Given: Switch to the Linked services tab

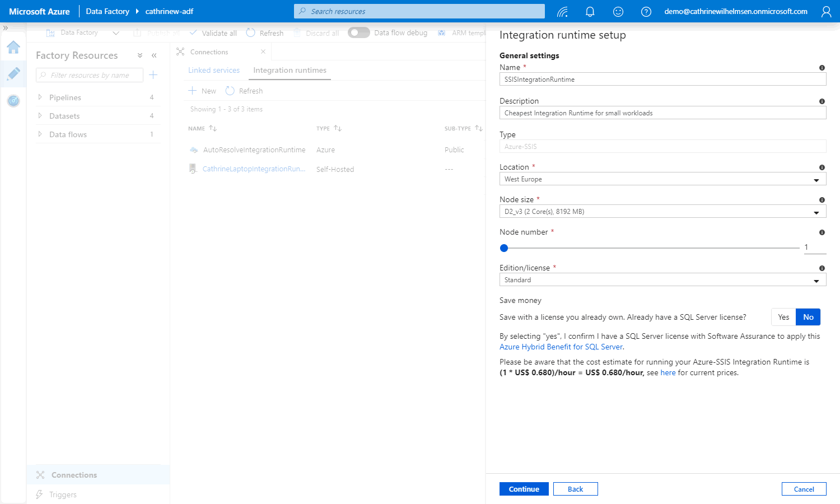Looking at the screenshot, I should click(x=214, y=71).
